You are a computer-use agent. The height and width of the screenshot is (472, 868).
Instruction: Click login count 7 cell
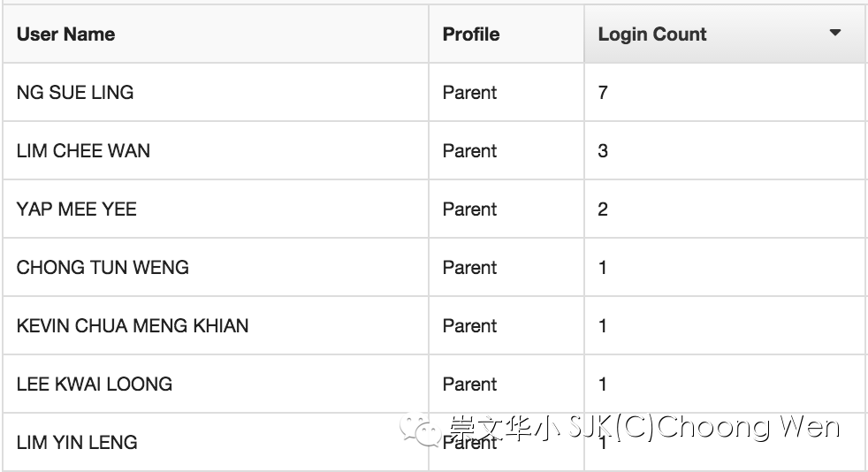[x=725, y=92]
